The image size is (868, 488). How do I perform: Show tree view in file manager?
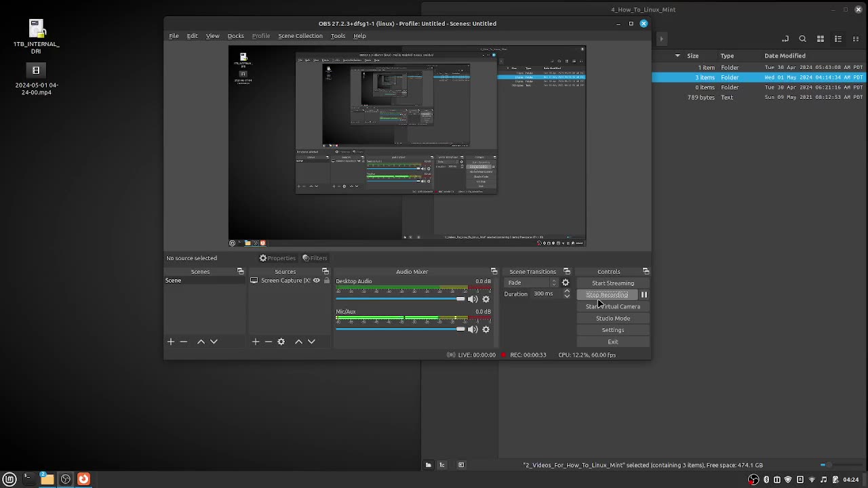click(442, 465)
